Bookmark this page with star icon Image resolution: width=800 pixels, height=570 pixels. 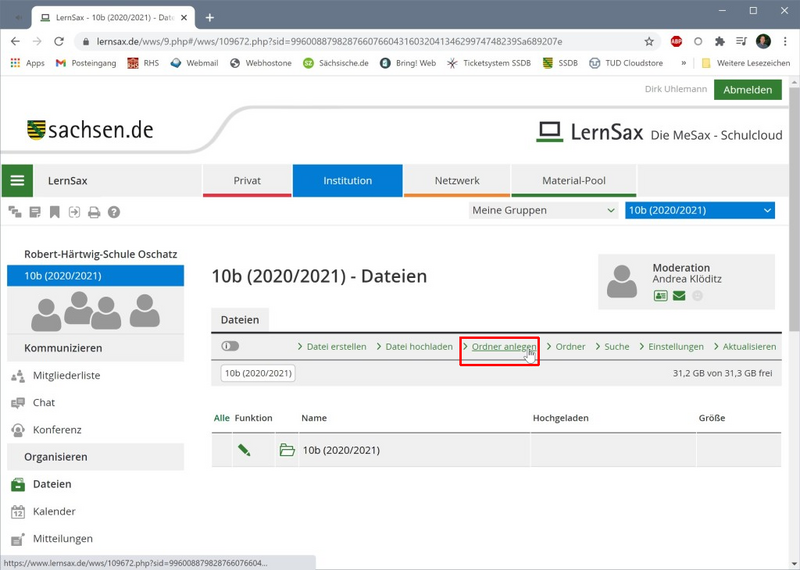pos(649,42)
